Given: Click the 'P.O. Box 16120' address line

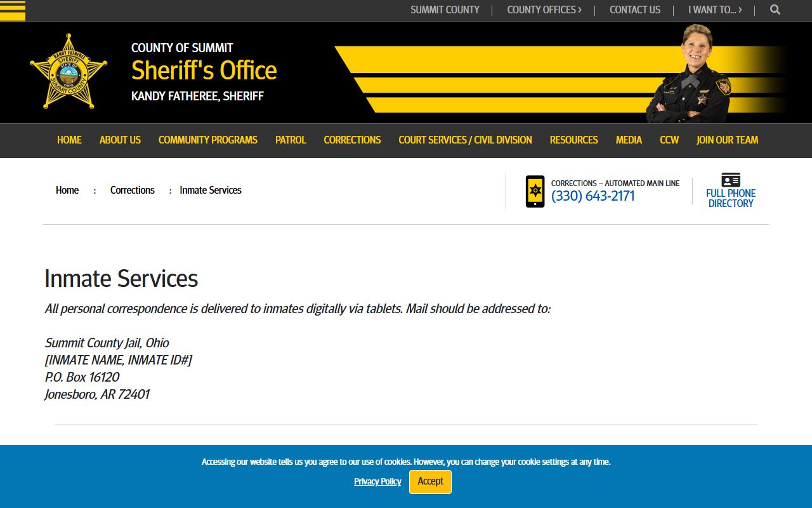Looking at the screenshot, I should [82, 377].
